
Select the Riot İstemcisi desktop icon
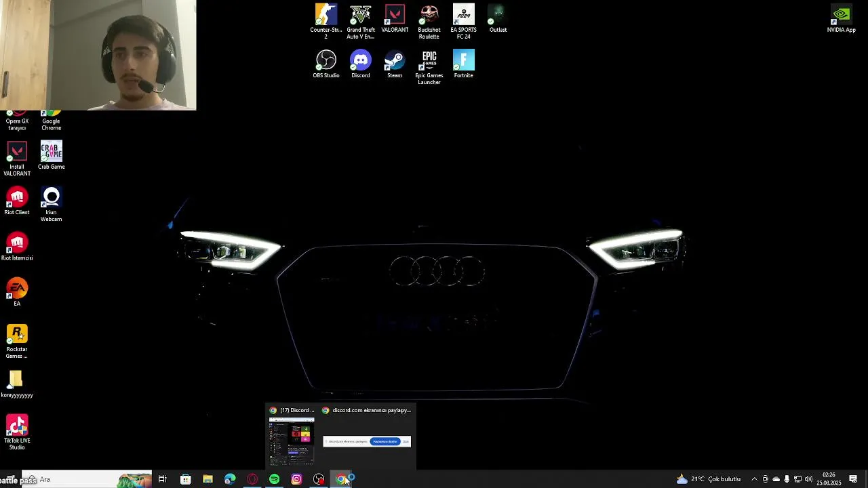pyautogui.click(x=17, y=247)
